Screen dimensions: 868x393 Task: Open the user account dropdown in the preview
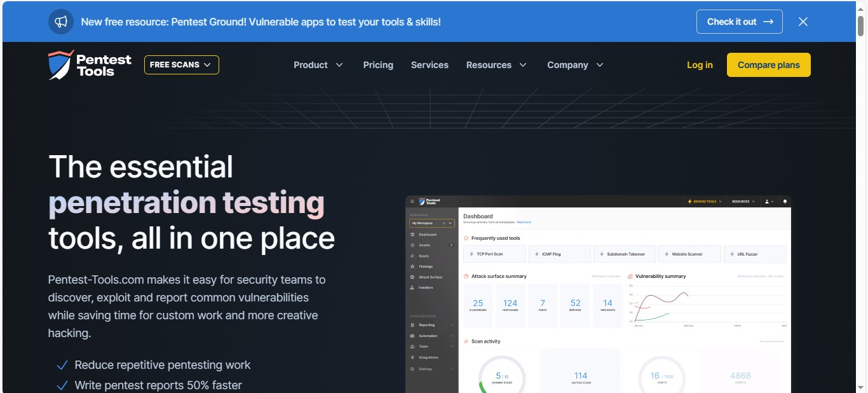[x=770, y=202]
